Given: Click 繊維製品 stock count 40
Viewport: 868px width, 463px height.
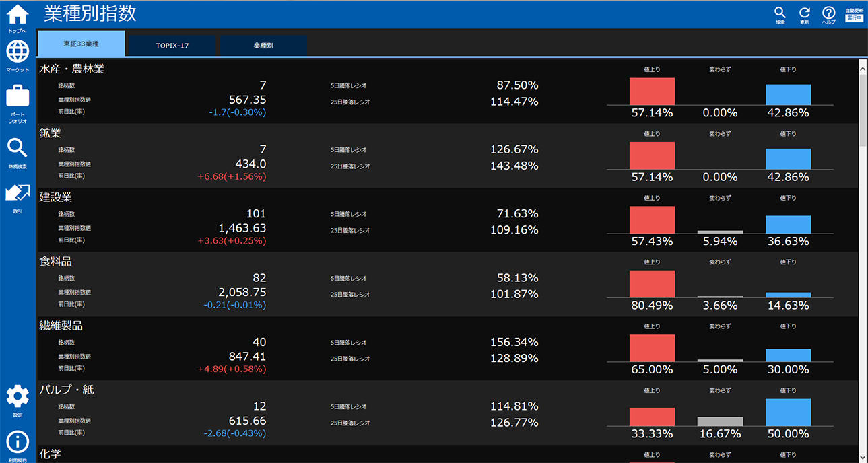Looking at the screenshot, I should (259, 342).
